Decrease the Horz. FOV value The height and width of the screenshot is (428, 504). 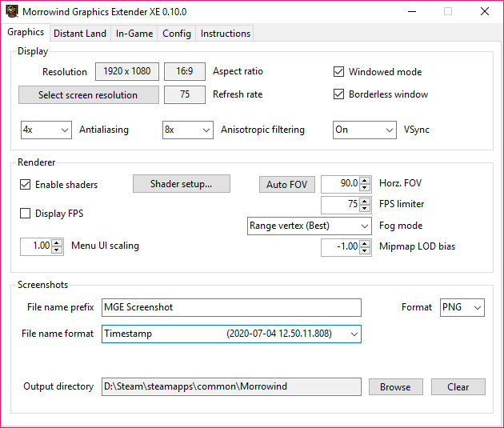[x=365, y=188]
